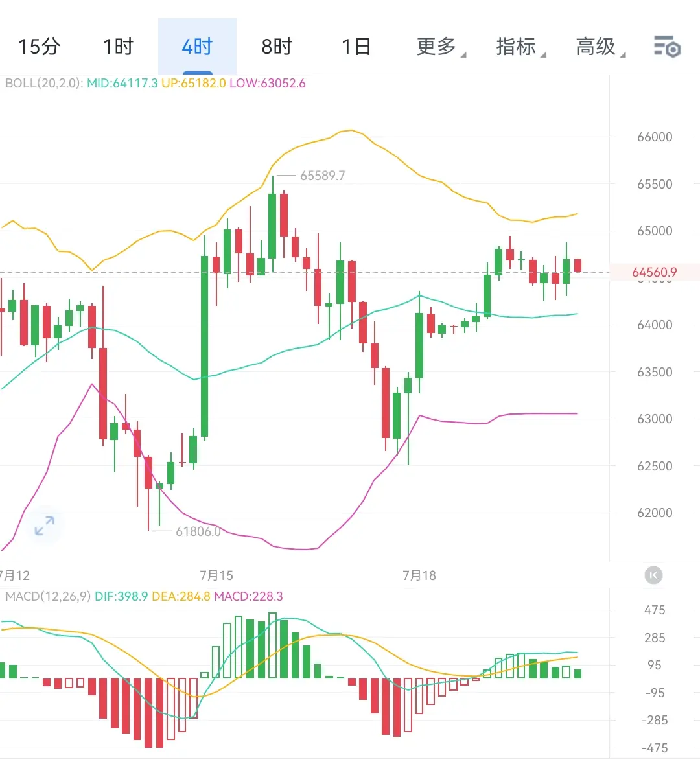Select the active 4时 timeframe tab
Screen dimensions: 700x764
pyautogui.click(x=198, y=47)
